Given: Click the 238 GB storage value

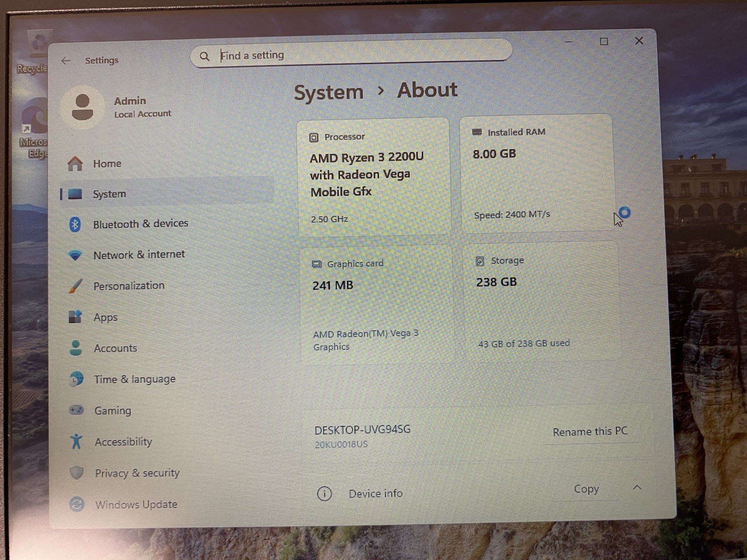Looking at the screenshot, I should pos(497,282).
